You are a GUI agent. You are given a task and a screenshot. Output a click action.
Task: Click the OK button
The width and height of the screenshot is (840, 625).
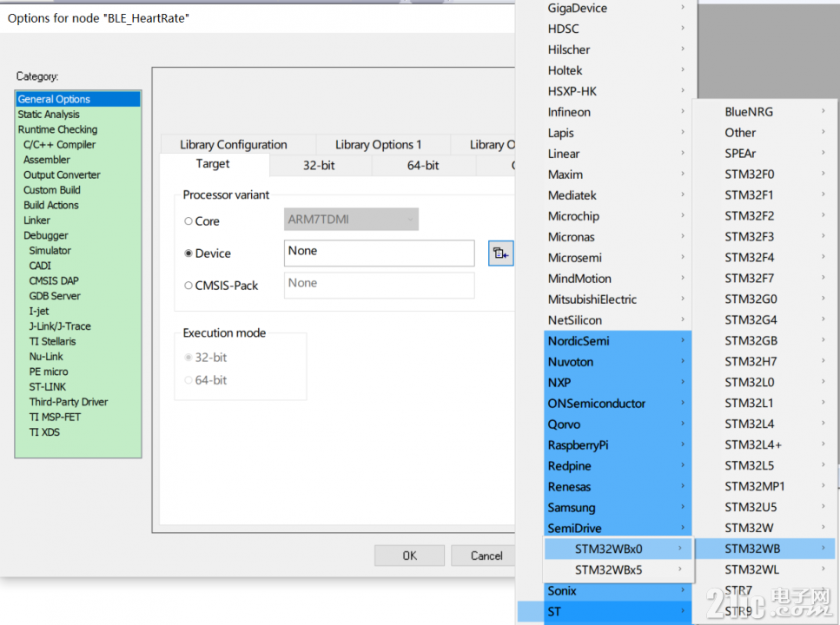[410, 556]
